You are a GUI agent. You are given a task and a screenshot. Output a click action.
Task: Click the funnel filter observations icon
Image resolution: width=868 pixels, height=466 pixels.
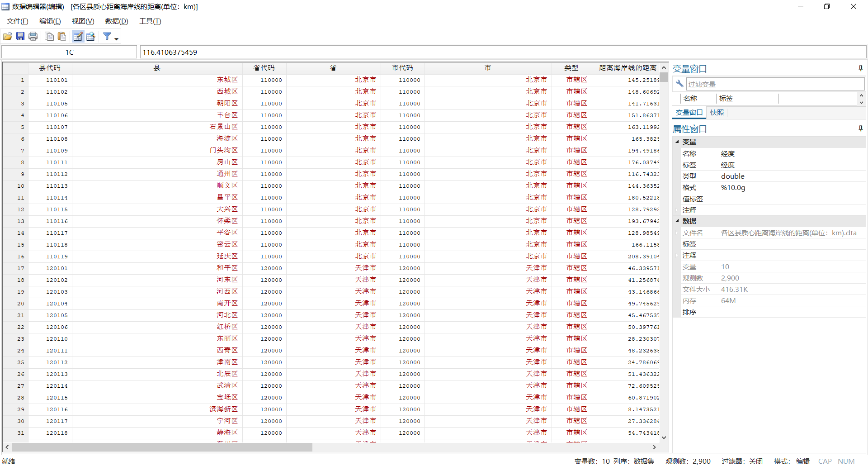click(107, 37)
